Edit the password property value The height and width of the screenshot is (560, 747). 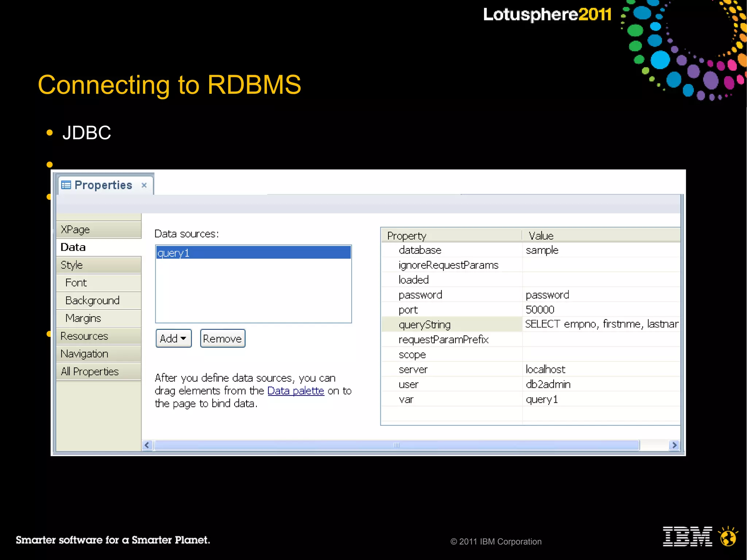[x=601, y=295]
